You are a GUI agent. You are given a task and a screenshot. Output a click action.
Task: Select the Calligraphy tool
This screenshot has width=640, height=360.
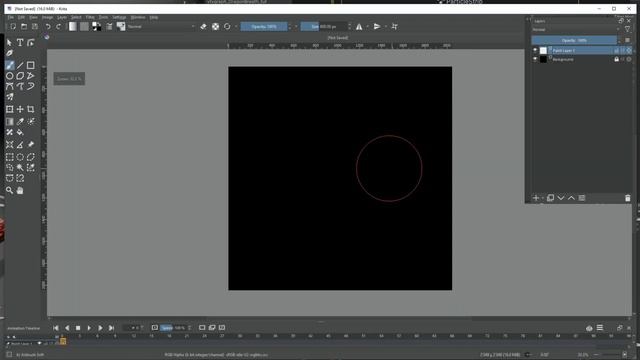pos(9,53)
